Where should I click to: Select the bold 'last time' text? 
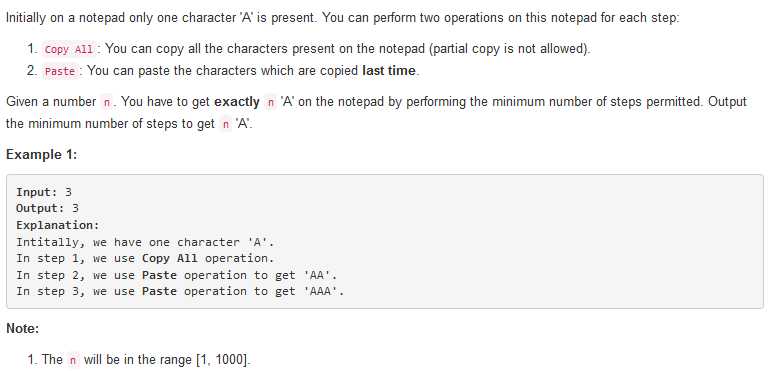tap(388, 71)
